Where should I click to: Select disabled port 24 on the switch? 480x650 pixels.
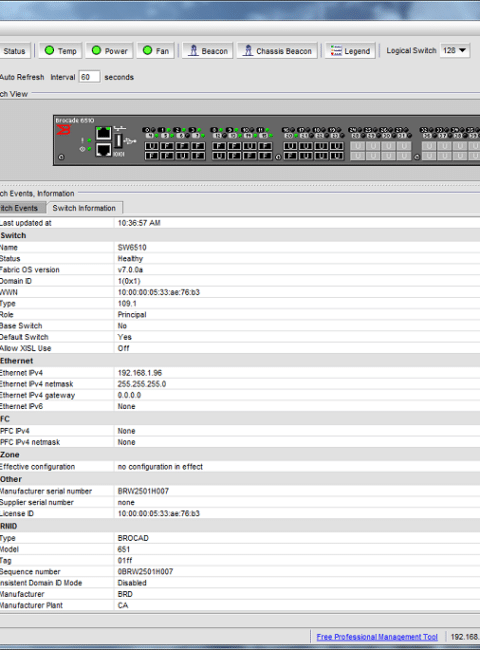[358, 146]
